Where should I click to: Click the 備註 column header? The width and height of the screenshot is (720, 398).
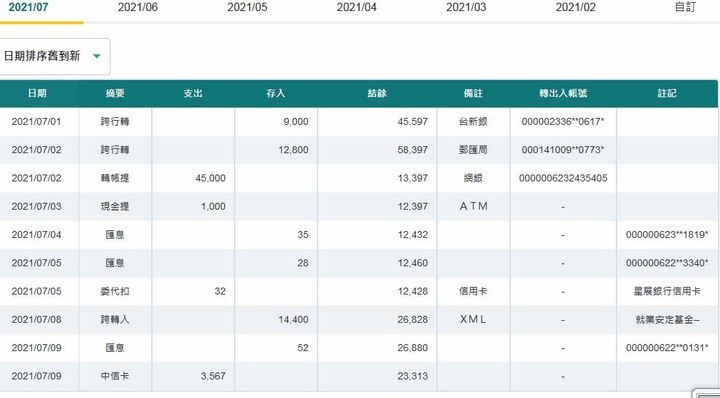[473, 94]
